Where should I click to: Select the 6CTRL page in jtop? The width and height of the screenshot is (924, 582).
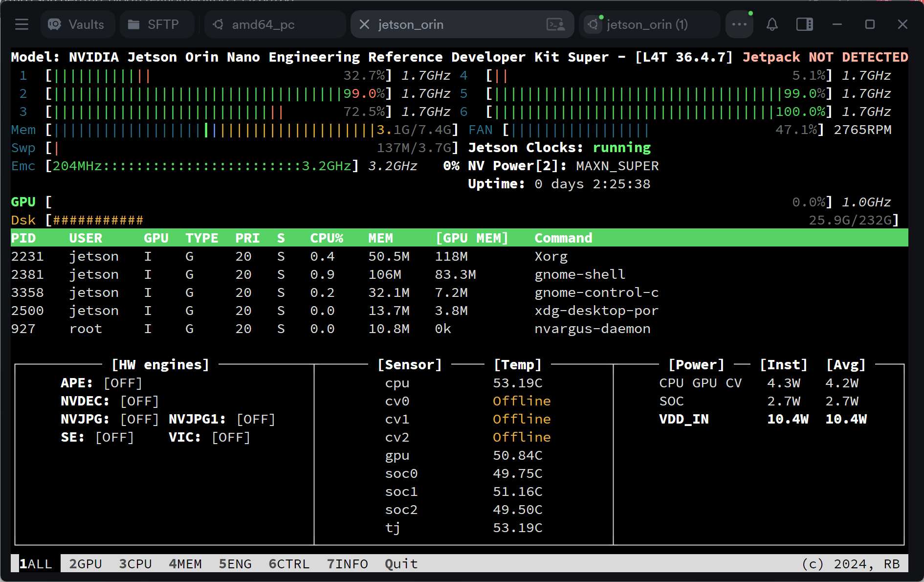coord(289,564)
